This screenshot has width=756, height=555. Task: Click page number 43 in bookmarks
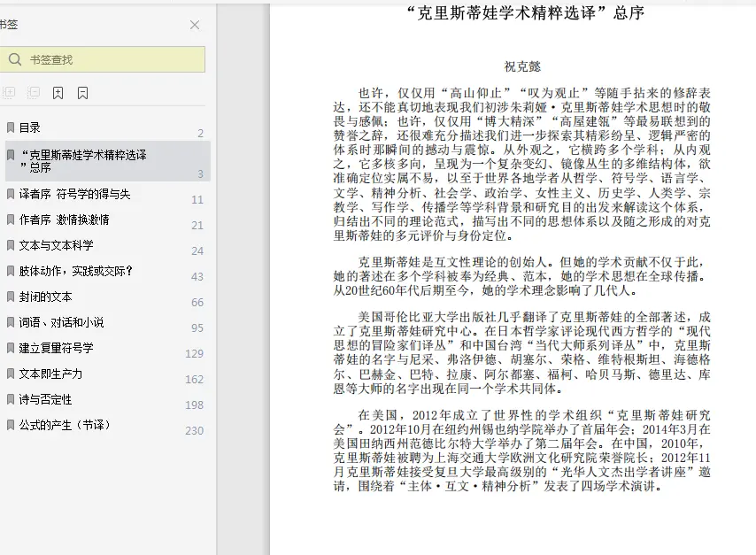coord(197,277)
